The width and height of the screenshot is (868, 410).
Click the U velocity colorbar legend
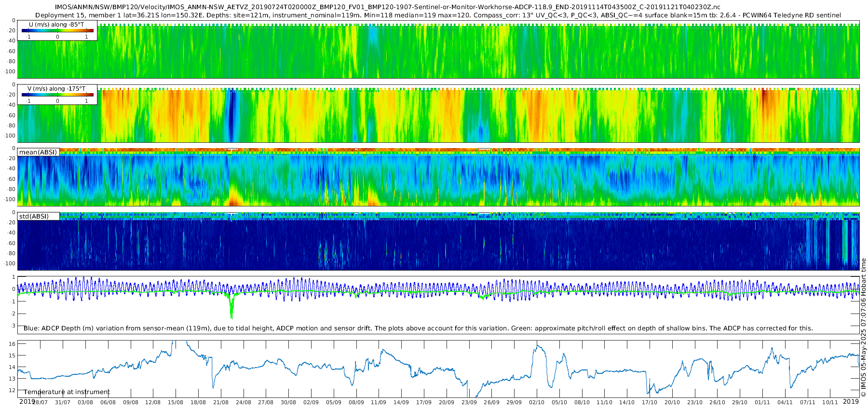click(x=57, y=30)
